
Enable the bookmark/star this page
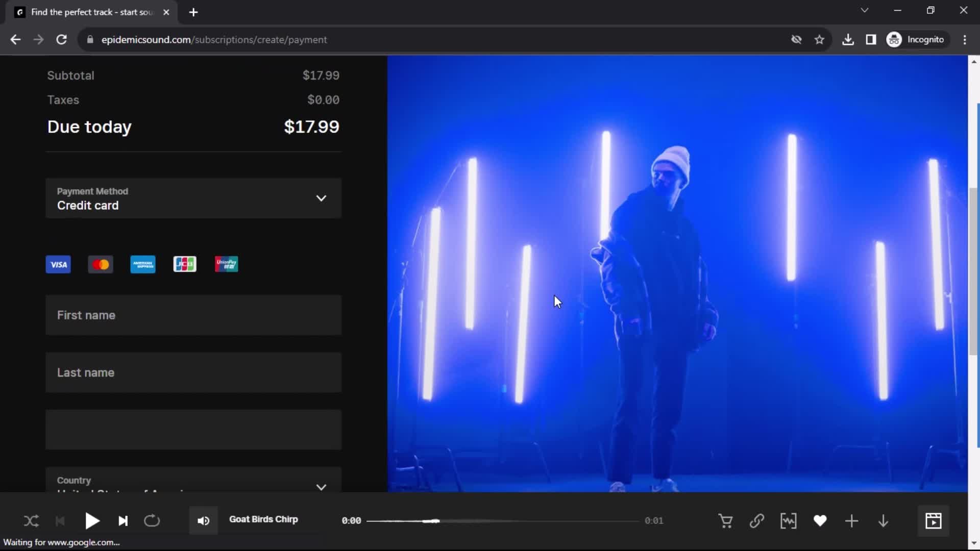(x=819, y=39)
